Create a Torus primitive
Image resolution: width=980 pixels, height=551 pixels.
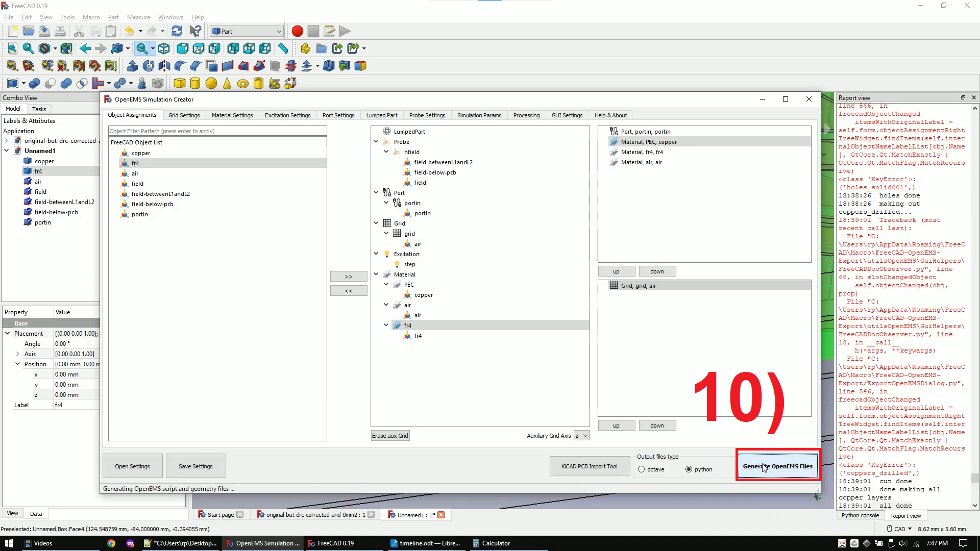pos(242,83)
